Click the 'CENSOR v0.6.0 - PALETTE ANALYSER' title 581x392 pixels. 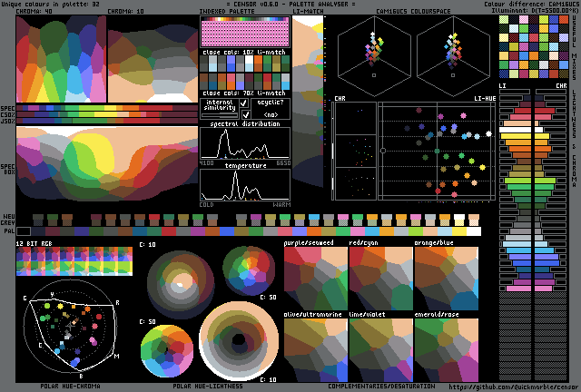tap(290, 4)
